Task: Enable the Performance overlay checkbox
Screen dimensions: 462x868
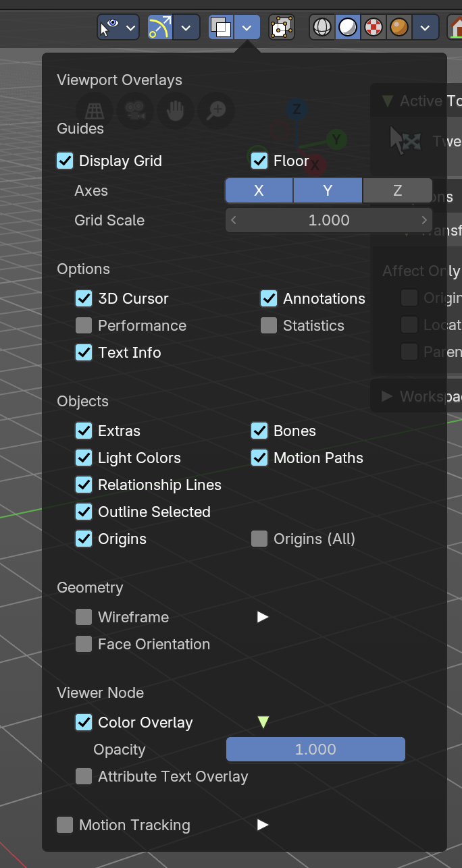Action: point(84,325)
